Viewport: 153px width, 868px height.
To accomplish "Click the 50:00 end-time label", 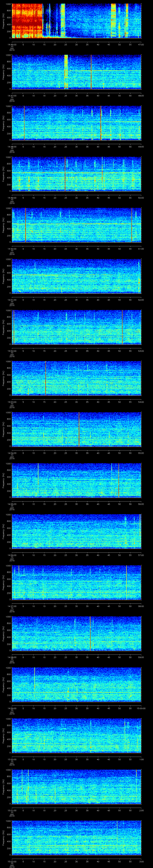I will click(x=141, y=197).
